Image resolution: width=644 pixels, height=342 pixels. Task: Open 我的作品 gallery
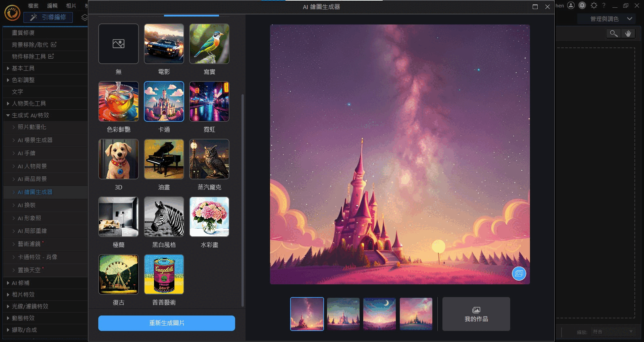(476, 314)
